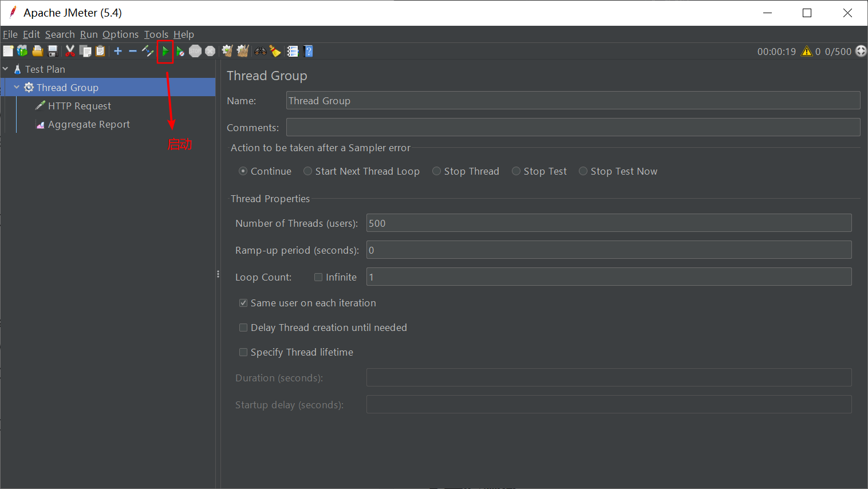Click the Comments input field
This screenshot has width=868, height=489.
[x=573, y=127]
